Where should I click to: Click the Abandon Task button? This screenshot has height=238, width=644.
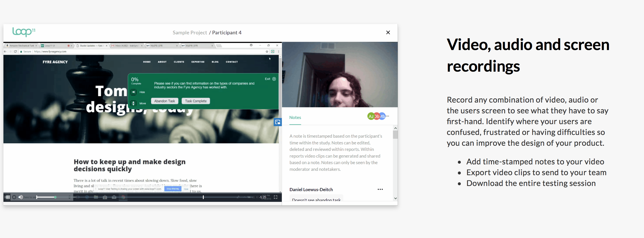pyautogui.click(x=165, y=101)
